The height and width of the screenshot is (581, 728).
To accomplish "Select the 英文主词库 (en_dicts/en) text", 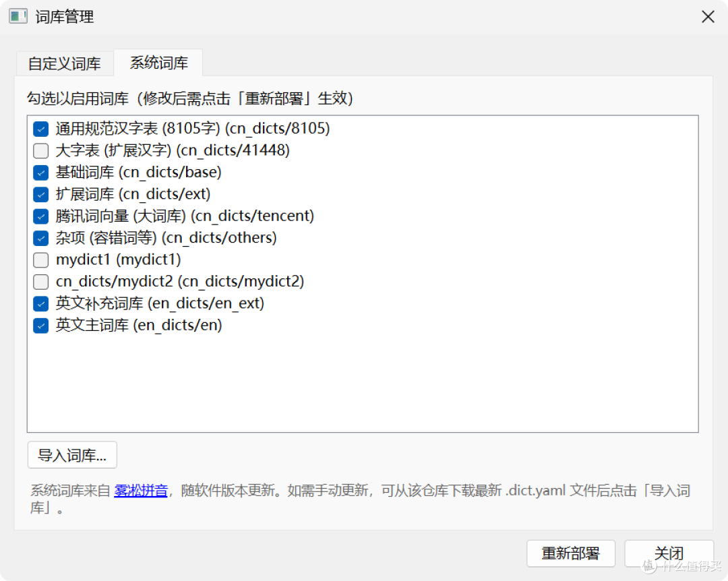I will point(139,325).
